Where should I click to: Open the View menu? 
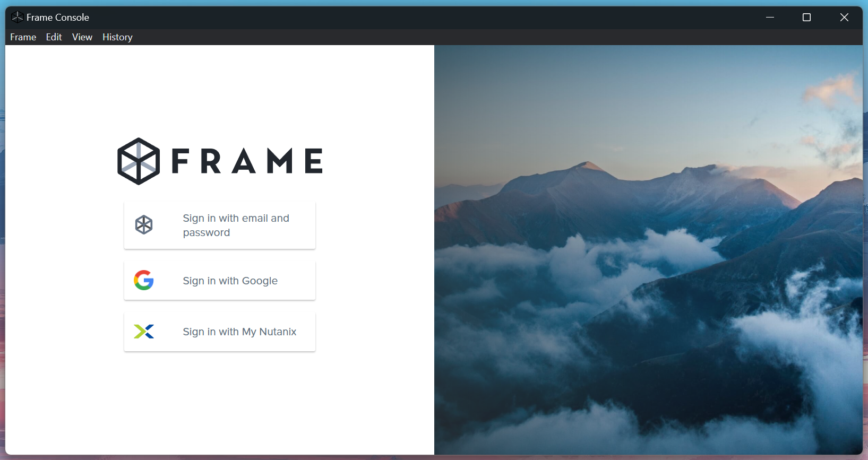click(x=82, y=37)
